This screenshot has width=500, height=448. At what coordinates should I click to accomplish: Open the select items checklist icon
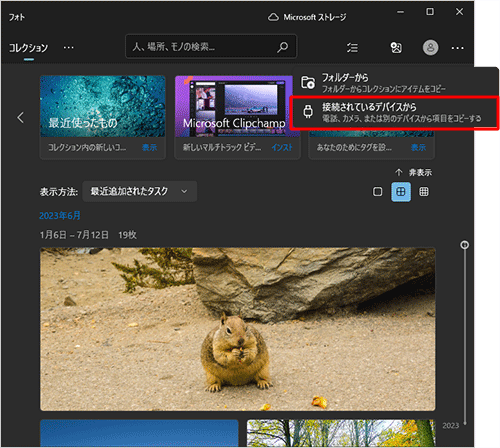coord(352,48)
